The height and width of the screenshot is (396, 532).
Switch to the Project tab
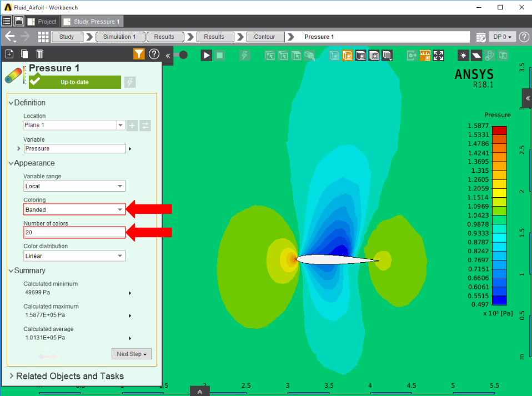[x=42, y=21]
